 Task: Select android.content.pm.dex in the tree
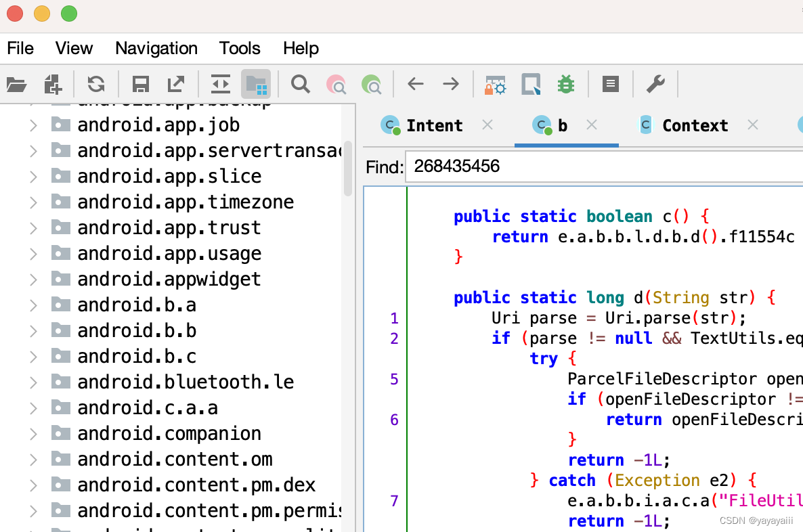tap(196, 485)
